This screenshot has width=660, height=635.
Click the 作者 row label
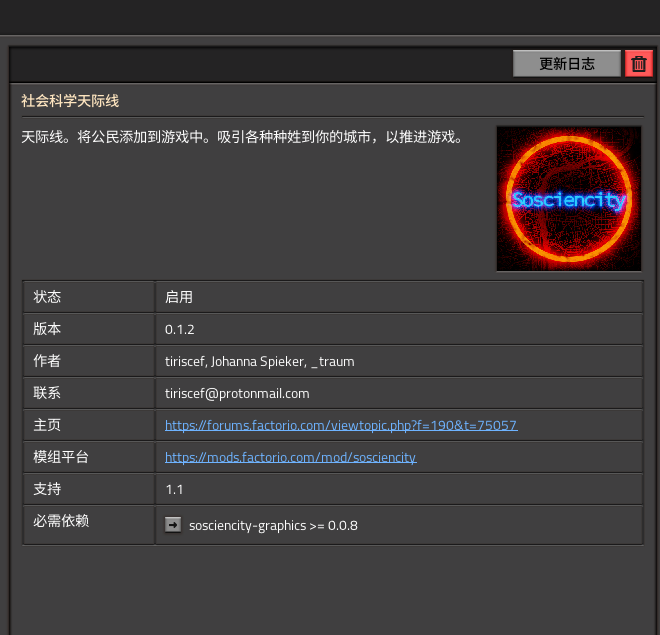[47, 361]
